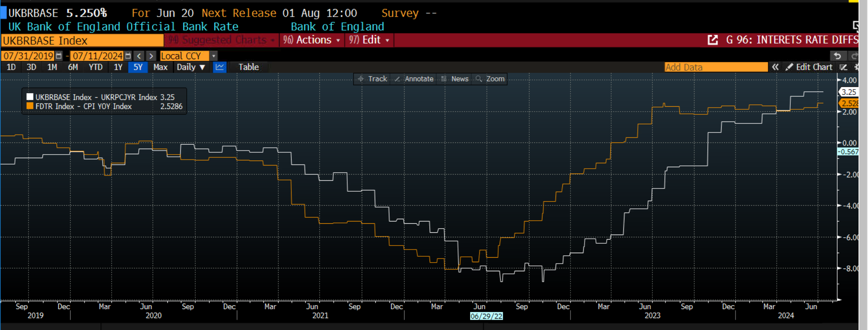This screenshot has width=868, height=330.
Task: Shift the date range backward with left arrow
Action: coord(139,56)
